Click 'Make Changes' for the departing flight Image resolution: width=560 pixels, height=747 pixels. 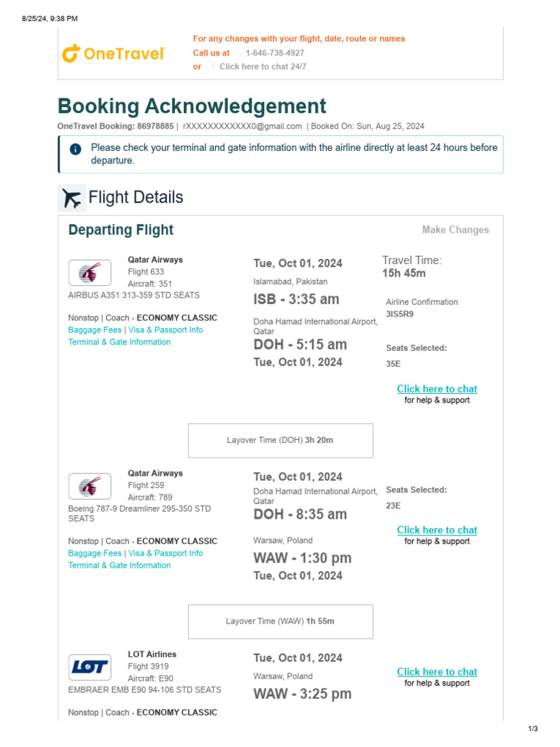(455, 230)
